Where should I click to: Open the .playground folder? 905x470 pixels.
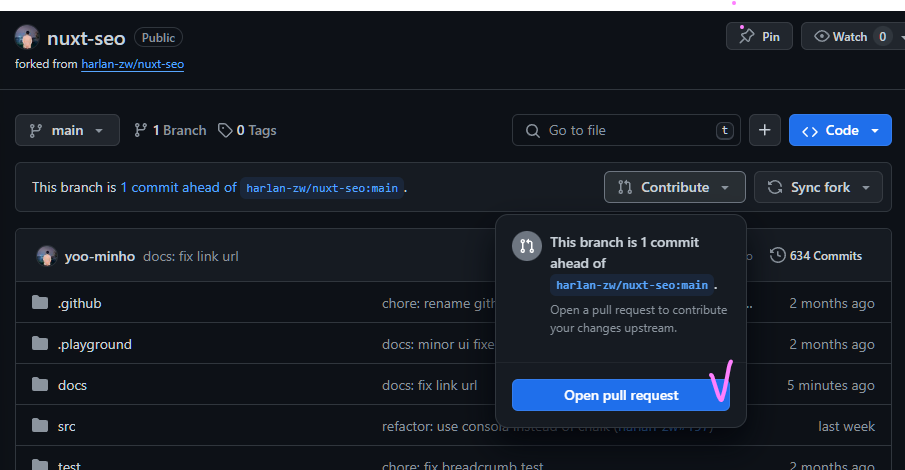tap(95, 344)
